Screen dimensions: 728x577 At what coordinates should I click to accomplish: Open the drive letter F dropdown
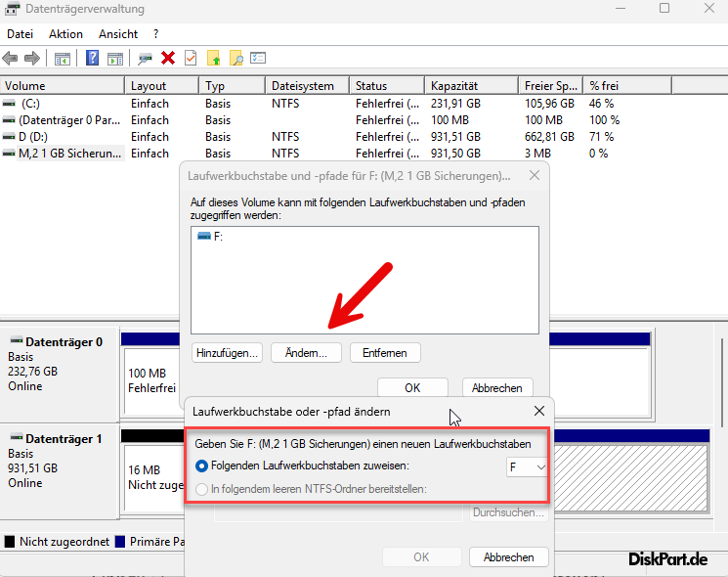tap(526, 466)
